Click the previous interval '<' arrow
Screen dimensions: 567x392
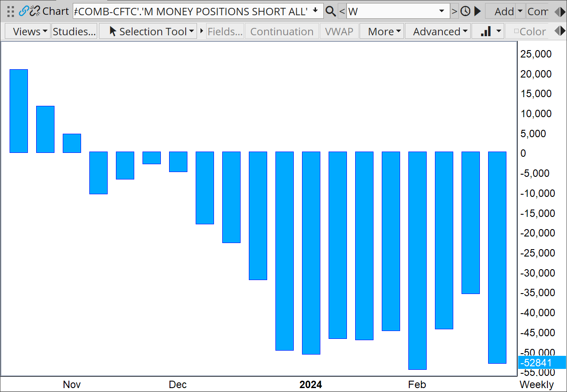pos(342,11)
